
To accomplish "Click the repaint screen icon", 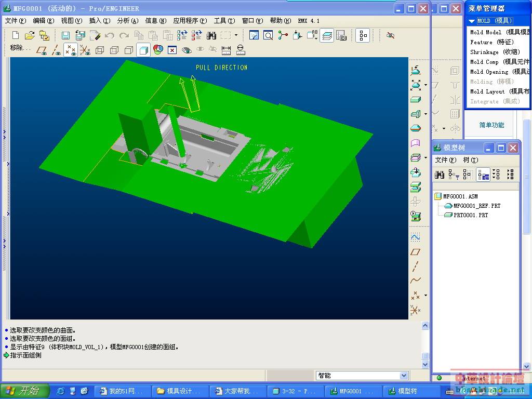I will click(x=254, y=35).
